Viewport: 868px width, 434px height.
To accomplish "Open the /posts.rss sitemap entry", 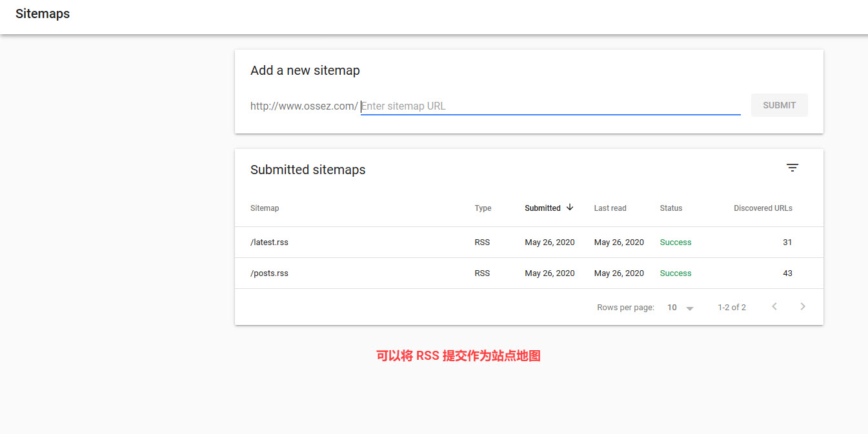I will [x=269, y=273].
